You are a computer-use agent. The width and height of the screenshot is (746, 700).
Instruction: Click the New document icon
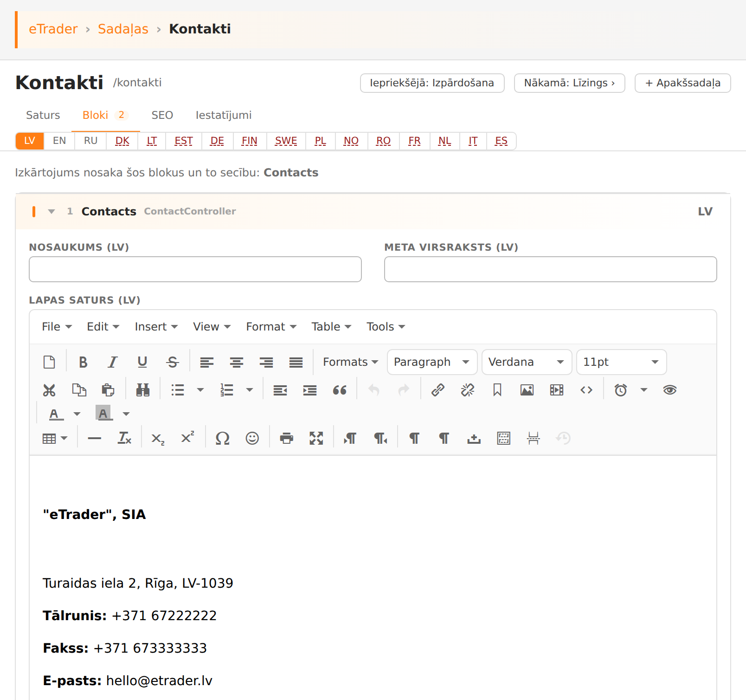point(49,362)
